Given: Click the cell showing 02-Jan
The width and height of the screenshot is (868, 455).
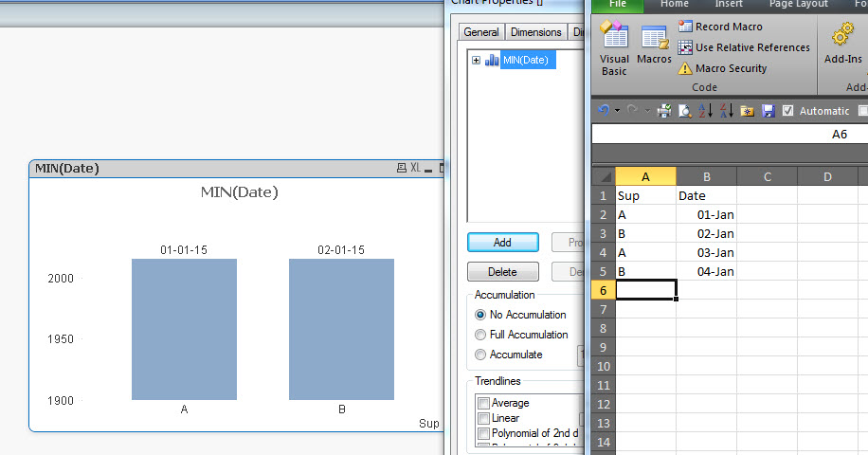Looking at the screenshot, I should pyautogui.click(x=706, y=233).
